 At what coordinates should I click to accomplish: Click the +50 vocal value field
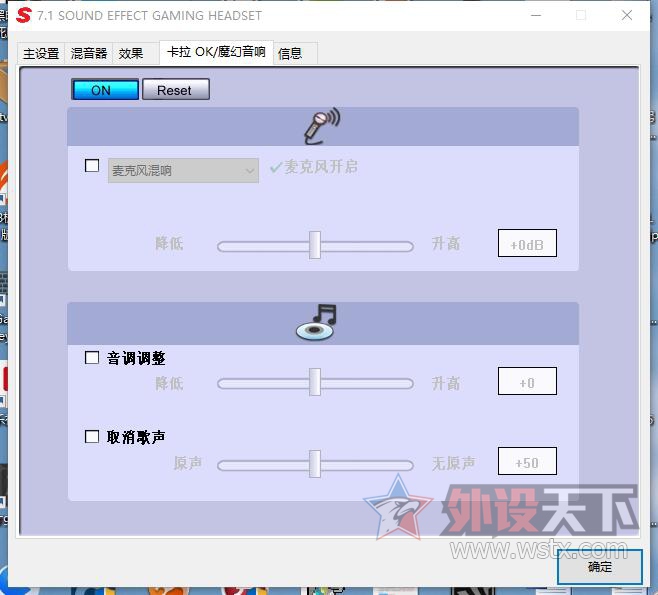coord(527,461)
